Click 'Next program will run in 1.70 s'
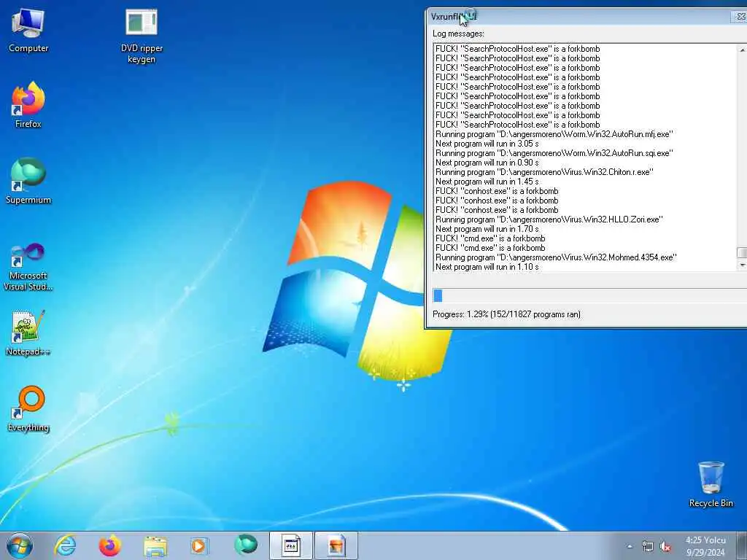Image resolution: width=747 pixels, height=560 pixels. pyautogui.click(x=487, y=229)
